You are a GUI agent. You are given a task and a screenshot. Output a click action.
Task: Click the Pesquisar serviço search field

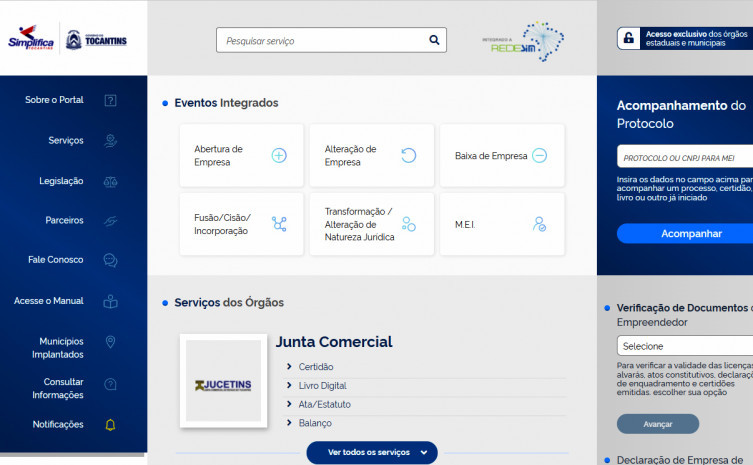[322, 41]
